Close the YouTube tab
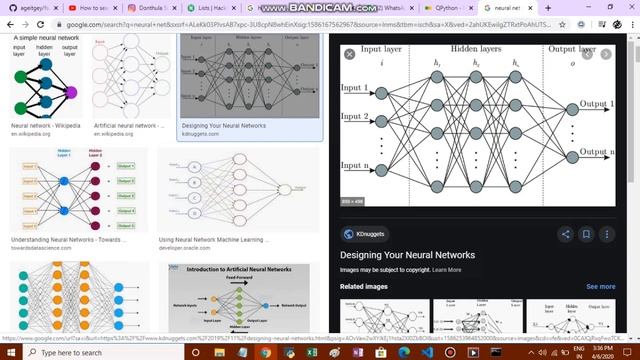Image resolution: width=640 pixels, height=360 pixels. [x=116, y=8]
